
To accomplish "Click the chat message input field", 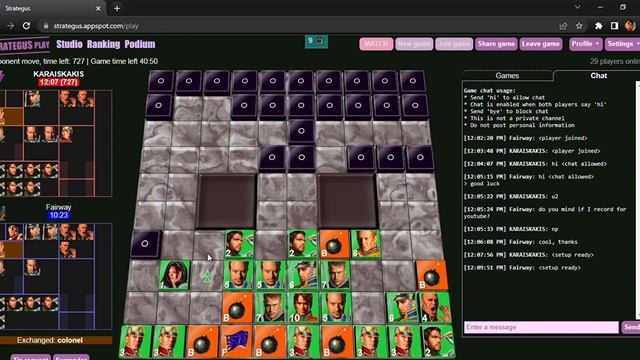I will [541, 327].
